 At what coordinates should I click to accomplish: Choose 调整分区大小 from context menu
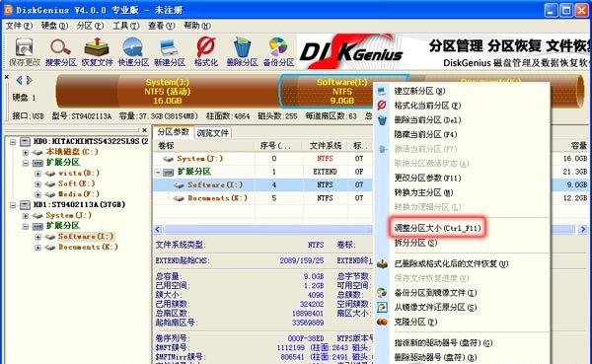[x=437, y=228]
